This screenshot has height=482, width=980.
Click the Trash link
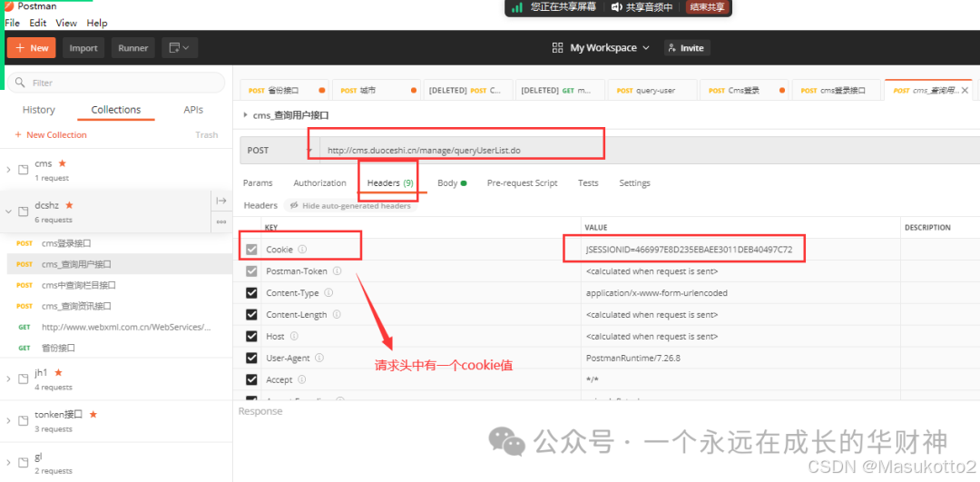click(x=206, y=135)
